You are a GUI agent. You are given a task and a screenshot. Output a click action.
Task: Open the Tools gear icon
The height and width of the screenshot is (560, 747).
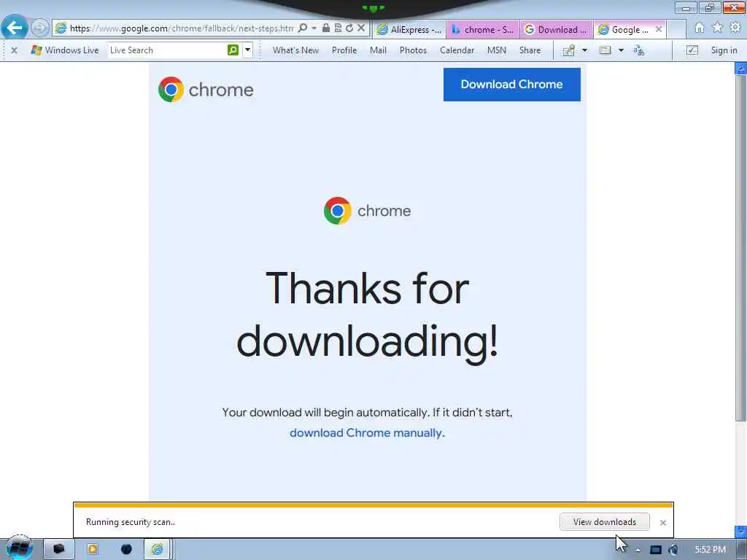[x=735, y=28]
